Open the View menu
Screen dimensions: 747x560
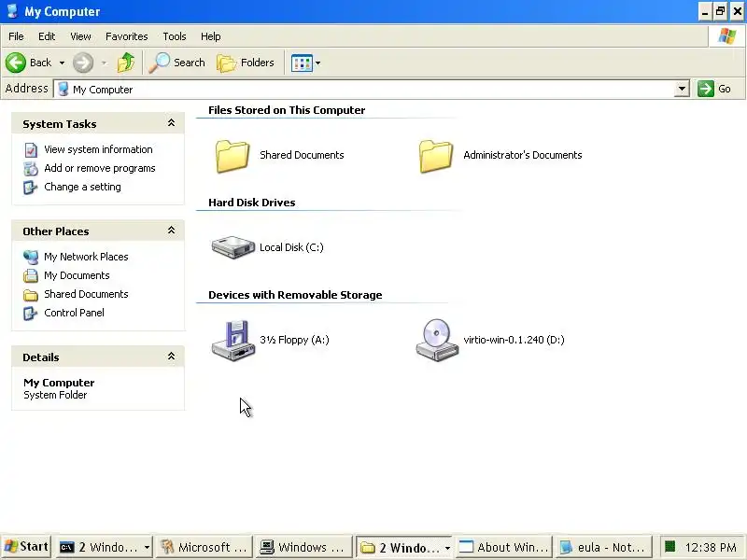(x=80, y=36)
